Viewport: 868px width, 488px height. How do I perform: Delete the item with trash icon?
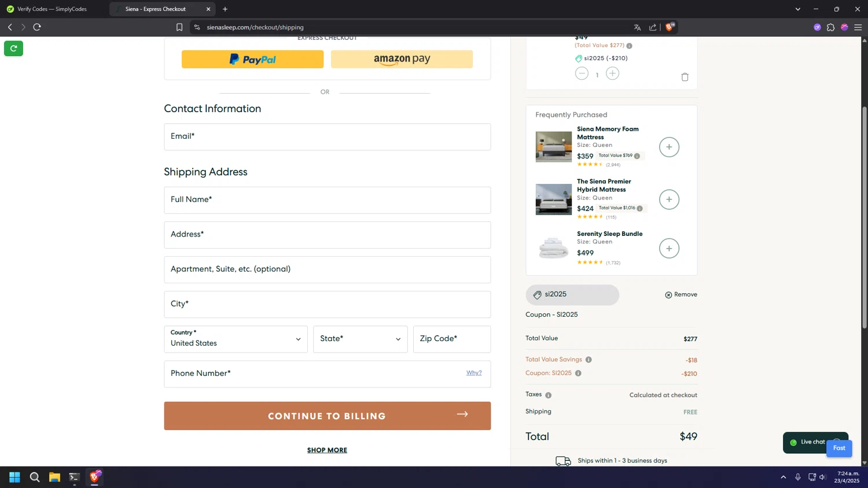[685, 77]
